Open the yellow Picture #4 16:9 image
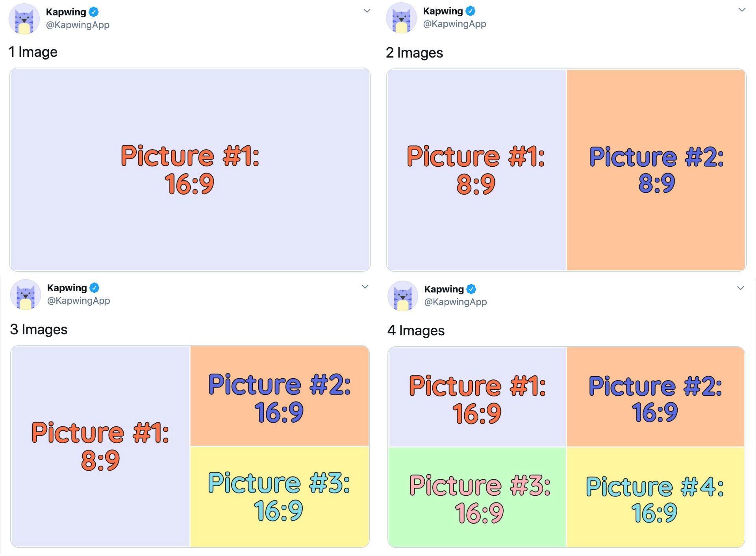The image size is (756, 556). (x=655, y=497)
